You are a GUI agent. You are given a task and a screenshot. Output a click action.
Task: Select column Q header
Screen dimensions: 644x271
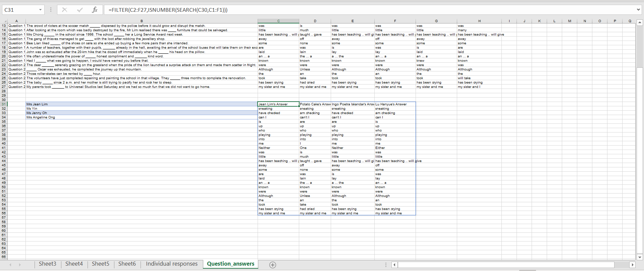[630, 21]
